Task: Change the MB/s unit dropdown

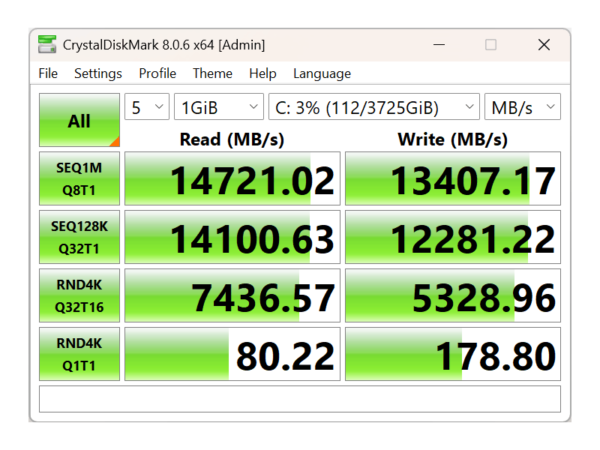Action: [x=522, y=107]
